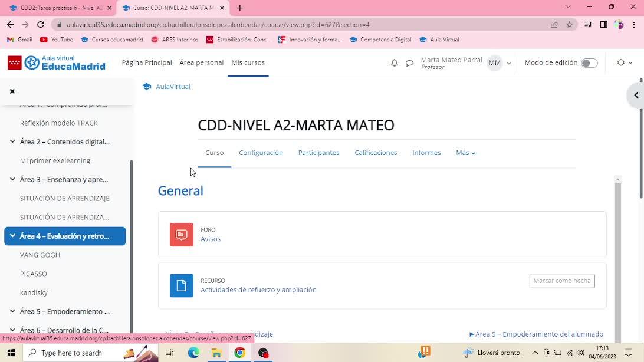Image resolution: width=644 pixels, height=362 pixels.
Task: Click the AulaVirtual breadcrumb icon
Action: [x=147, y=87]
